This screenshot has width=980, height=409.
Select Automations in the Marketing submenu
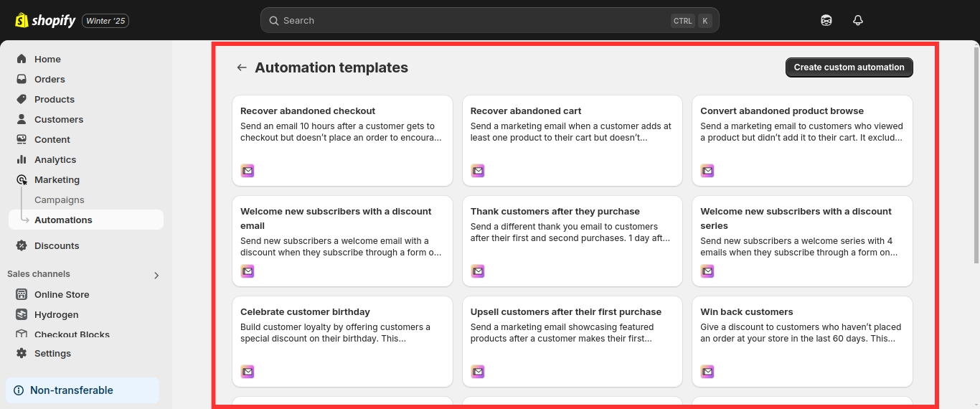(63, 220)
